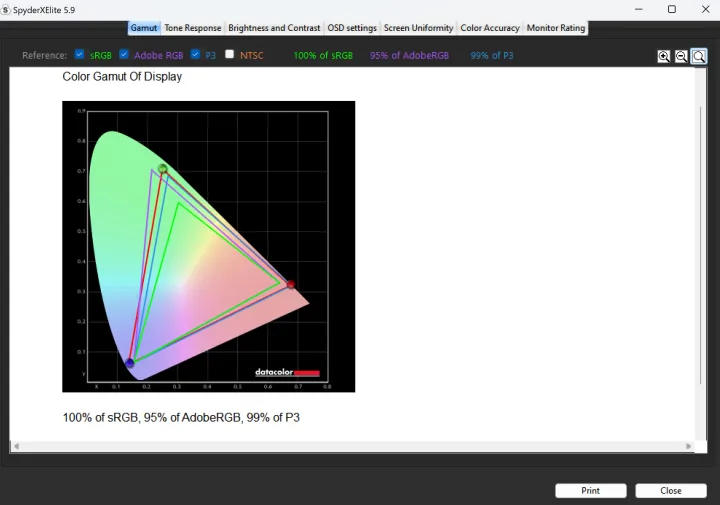Click the horizontal scrollbar right arrow
Viewport: 720px width, 505px height.
[688, 446]
